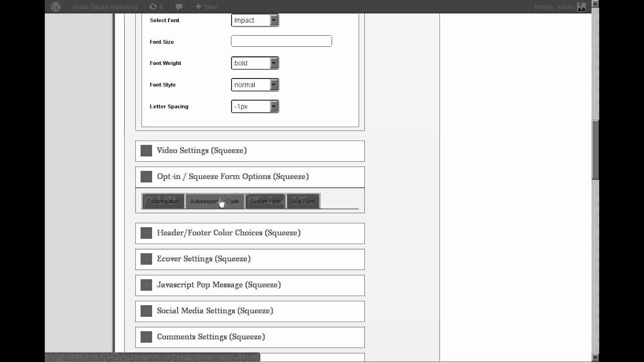This screenshot has width=644, height=362.
Task: Open Video Settings (Squeeze) section
Action: pos(250,151)
